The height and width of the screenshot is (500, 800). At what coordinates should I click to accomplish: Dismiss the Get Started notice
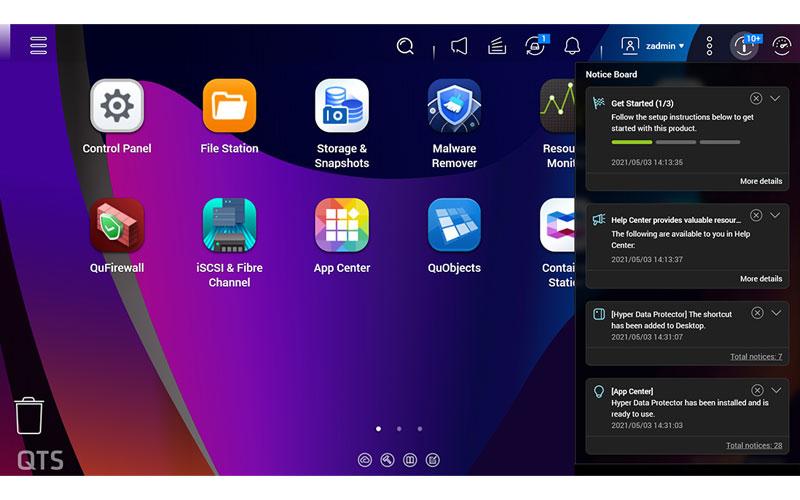point(756,98)
